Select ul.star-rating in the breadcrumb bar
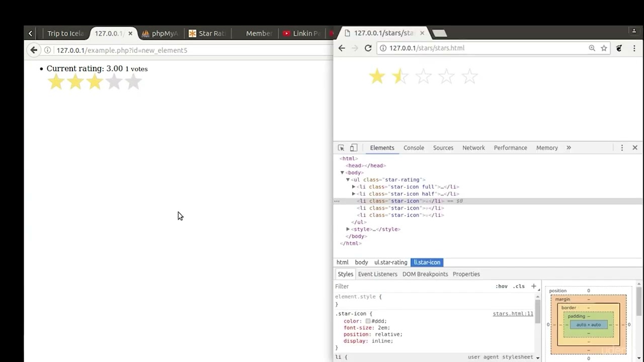Screen dimensions: 644x362 point(390,262)
